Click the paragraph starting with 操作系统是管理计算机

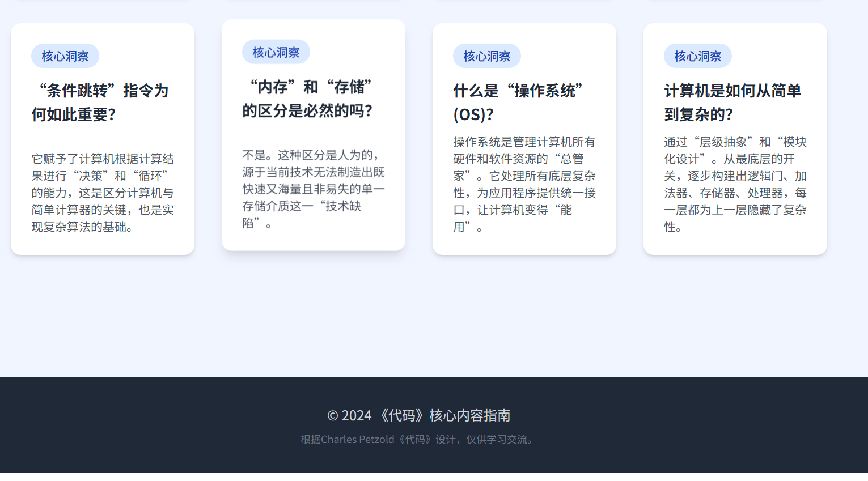pos(524,184)
